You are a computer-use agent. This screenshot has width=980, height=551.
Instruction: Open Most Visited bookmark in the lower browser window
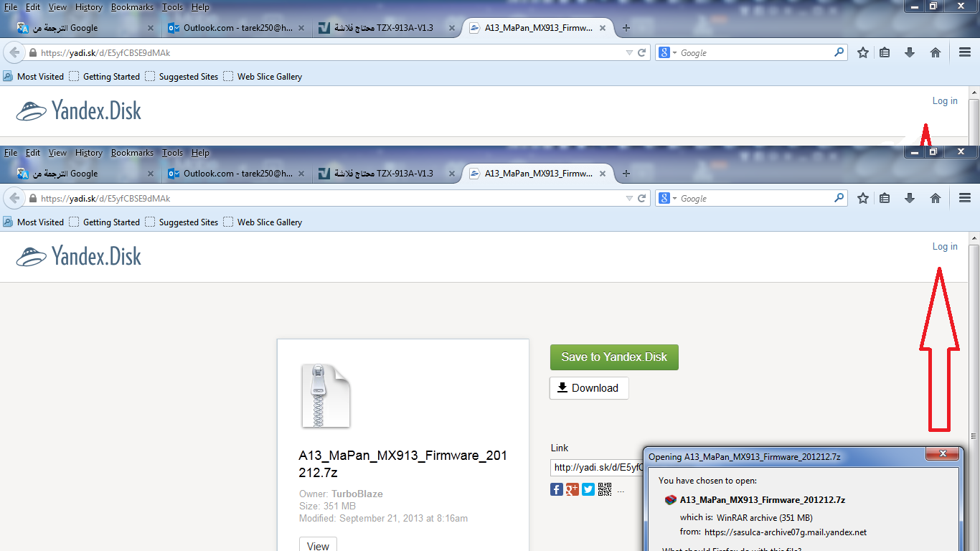click(x=34, y=222)
